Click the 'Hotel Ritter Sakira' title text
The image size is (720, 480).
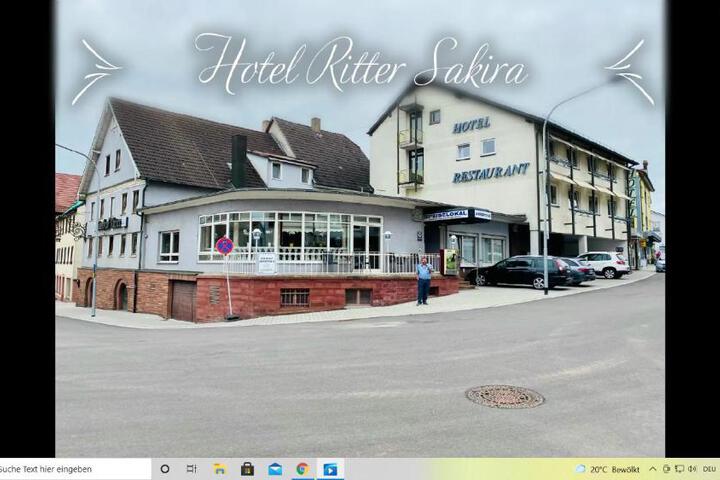pos(361,65)
